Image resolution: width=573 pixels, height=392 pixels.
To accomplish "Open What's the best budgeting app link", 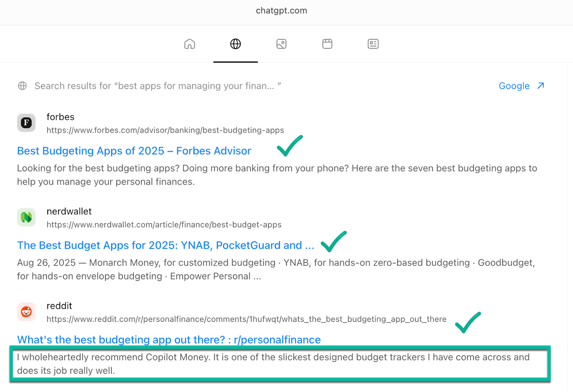I will [x=169, y=340].
